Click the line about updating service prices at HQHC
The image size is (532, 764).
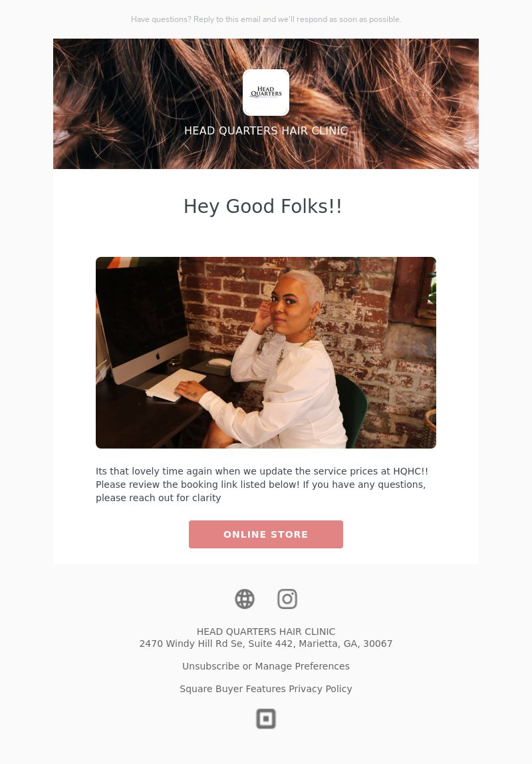[262, 471]
